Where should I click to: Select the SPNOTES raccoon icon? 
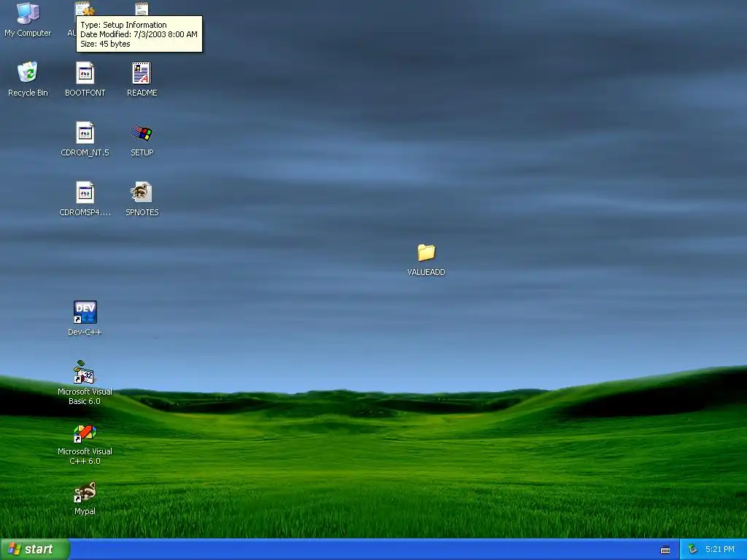tap(142, 192)
